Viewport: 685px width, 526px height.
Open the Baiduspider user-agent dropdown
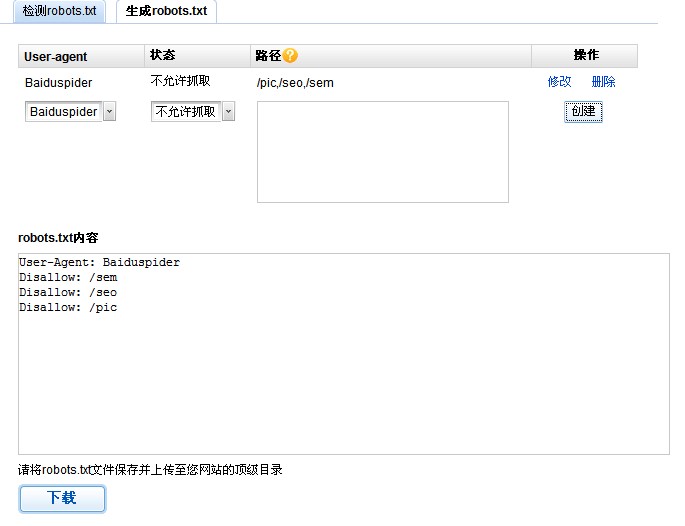tap(70, 112)
